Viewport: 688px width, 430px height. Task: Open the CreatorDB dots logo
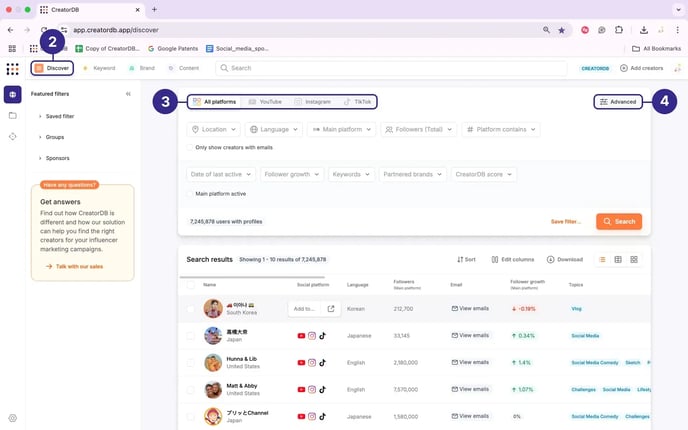[x=12, y=68]
